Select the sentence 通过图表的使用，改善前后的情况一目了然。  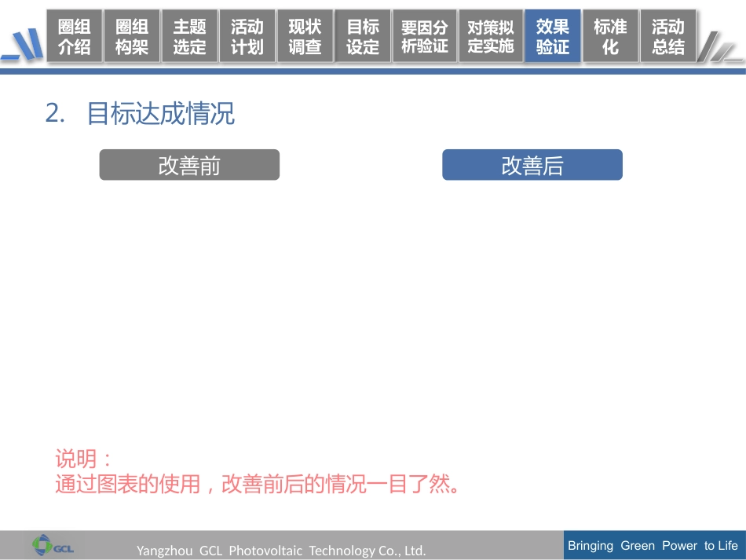[258, 485]
